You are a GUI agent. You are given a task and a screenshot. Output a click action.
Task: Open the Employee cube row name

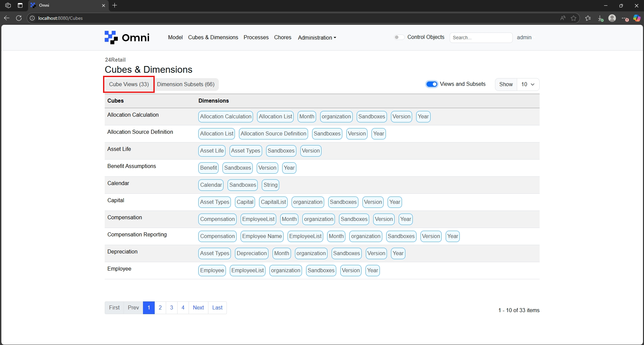point(119,269)
